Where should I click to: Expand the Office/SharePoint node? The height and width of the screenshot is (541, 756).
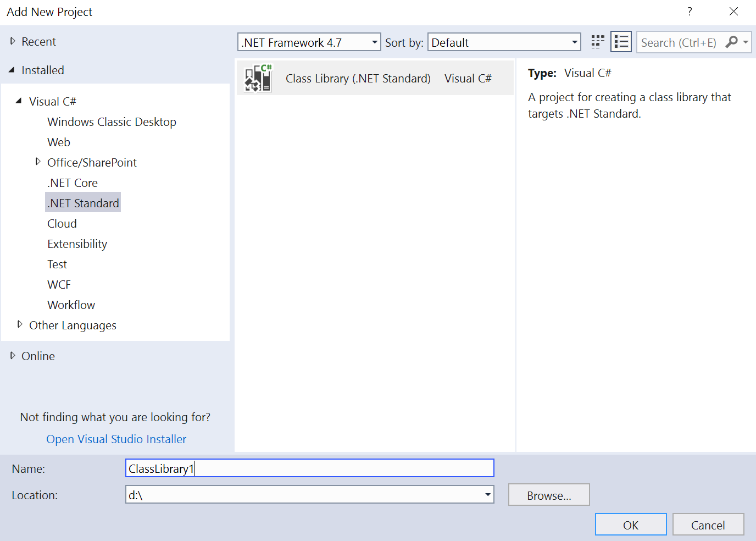[x=37, y=162]
